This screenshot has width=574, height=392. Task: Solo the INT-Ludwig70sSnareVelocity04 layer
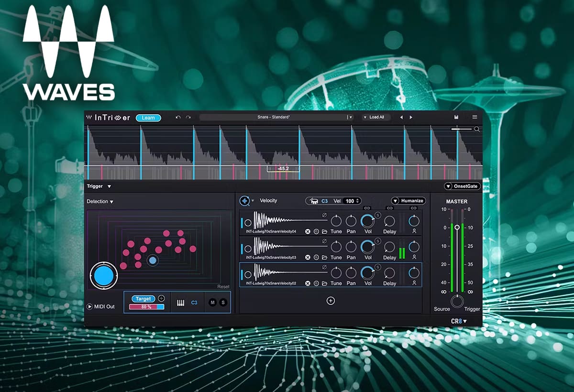(x=377, y=216)
